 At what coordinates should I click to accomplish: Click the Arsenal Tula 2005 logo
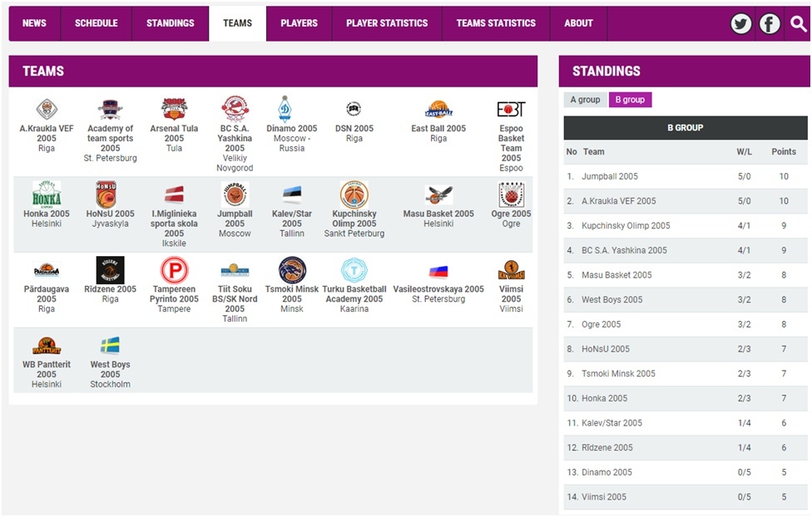(174, 109)
